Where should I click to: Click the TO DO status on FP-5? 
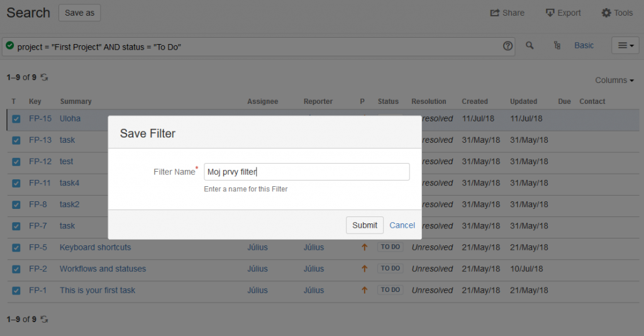[x=390, y=247]
